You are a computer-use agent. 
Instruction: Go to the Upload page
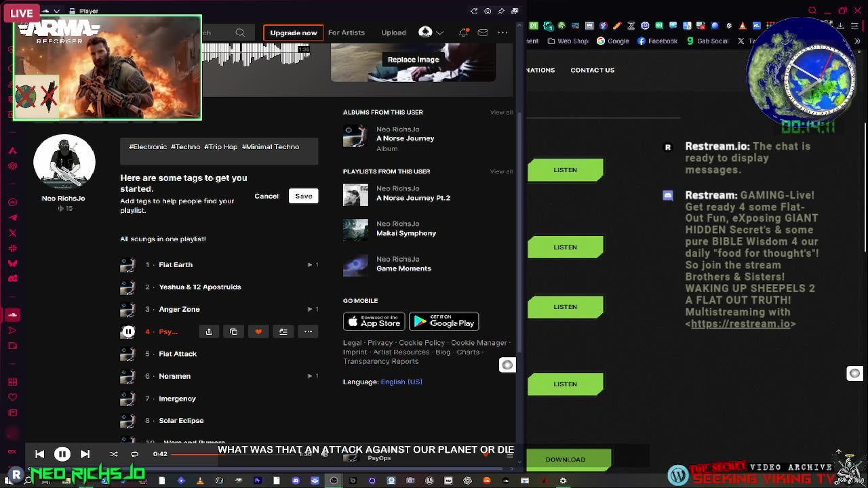pyautogui.click(x=393, y=33)
